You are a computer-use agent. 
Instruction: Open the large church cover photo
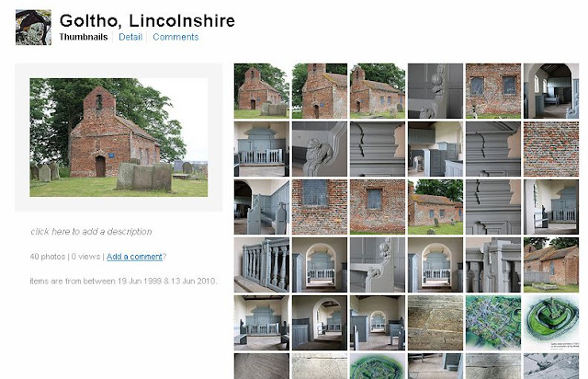119,137
